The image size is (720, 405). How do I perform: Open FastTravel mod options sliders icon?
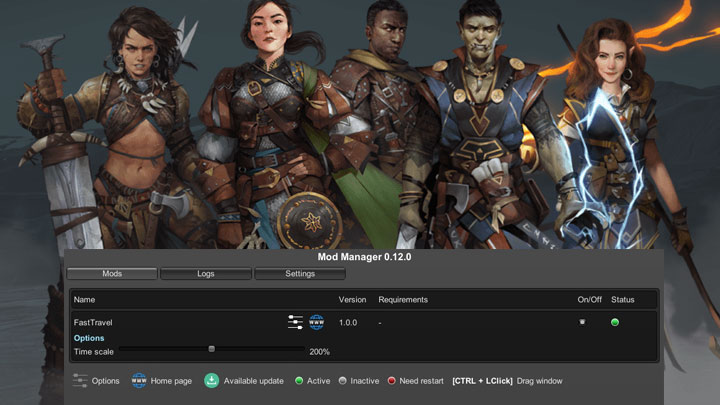295,322
